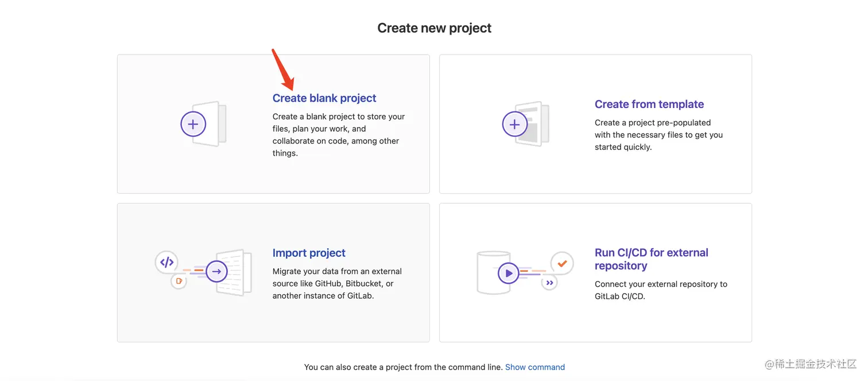The width and height of the screenshot is (868, 381).
Task: Open Run CI/CD for external repository
Action: pyautogui.click(x=651, y=259)
